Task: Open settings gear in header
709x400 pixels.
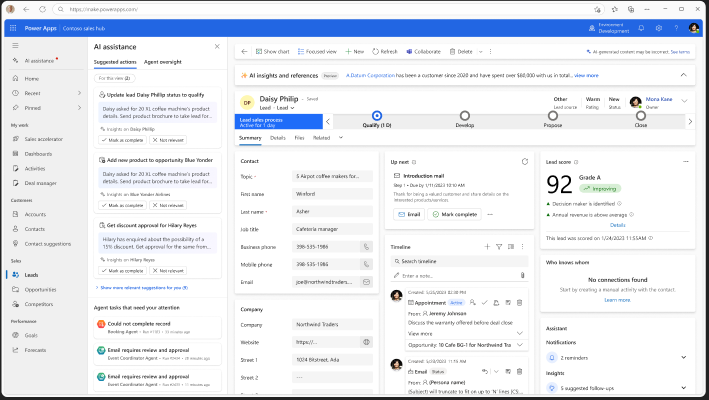Action: (x=659, y=28)
